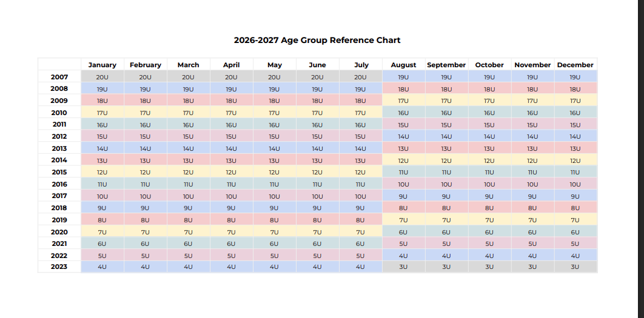Select the January column header
The width and height of the screenshot is (644, 318).
(102, 65)
